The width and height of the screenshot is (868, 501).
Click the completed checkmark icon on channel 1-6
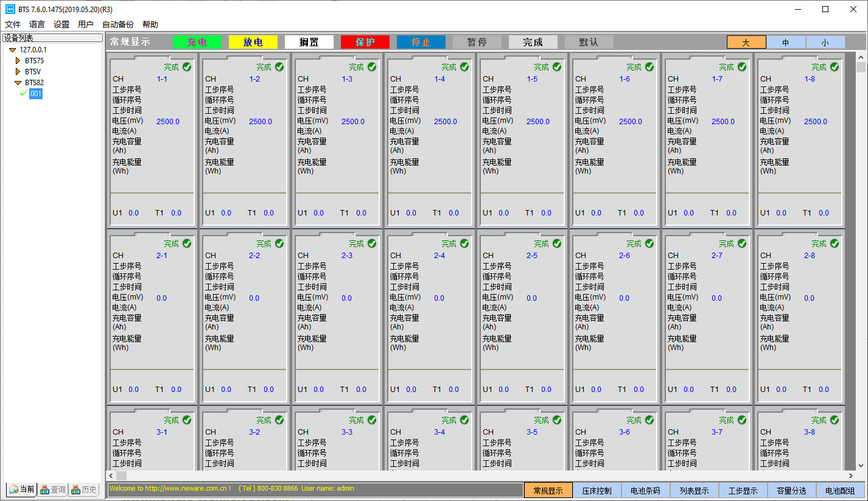(649, 67)
